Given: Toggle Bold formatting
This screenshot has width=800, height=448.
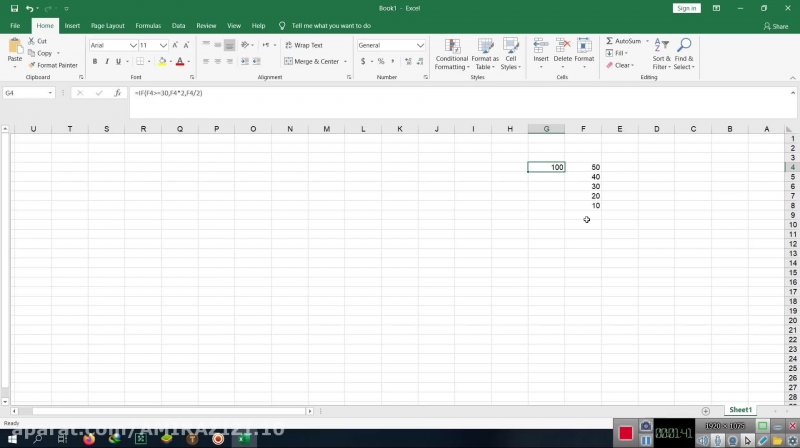Looking at the screenshot, I should coord(95,62).
